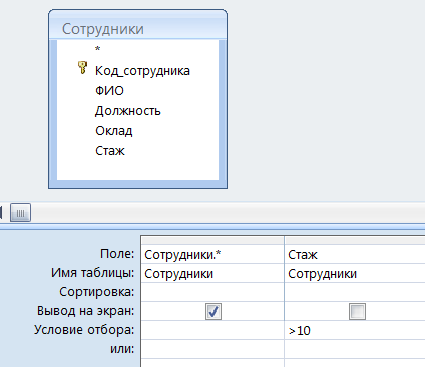Image resolution: width=425 pixels, height=367 pixels.
Task: Click the или cell under Стаж column
Action: pyautogui.click(x=355, y=349)
